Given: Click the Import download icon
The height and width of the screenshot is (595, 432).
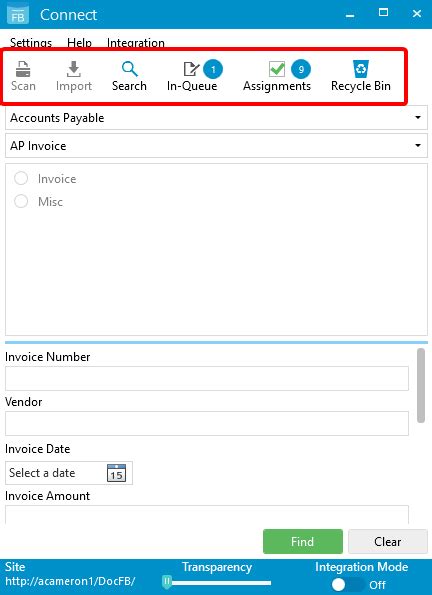Looking at the screenshot, I should tap(74, 69).
